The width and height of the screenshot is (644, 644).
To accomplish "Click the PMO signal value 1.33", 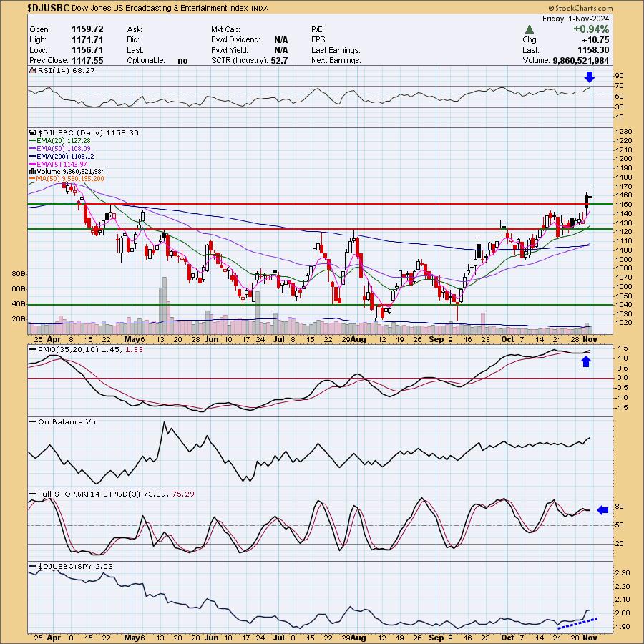I will coord(134,349).
